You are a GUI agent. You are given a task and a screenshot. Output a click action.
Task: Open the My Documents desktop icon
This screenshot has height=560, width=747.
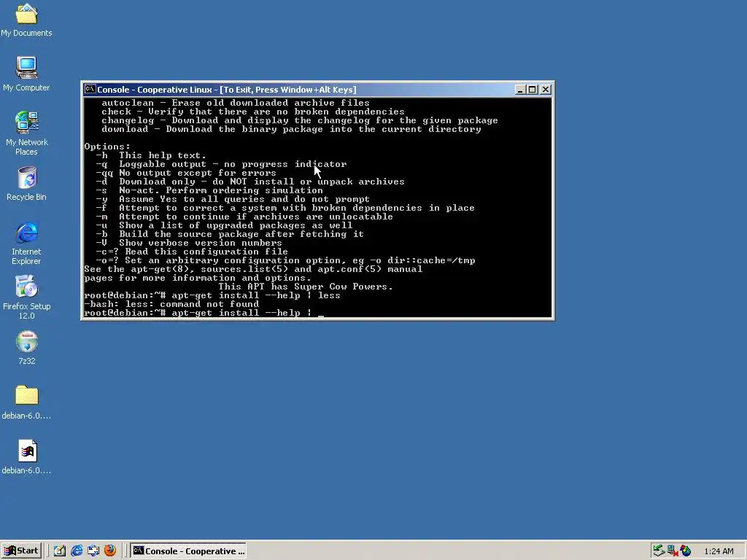click(26, 20)
